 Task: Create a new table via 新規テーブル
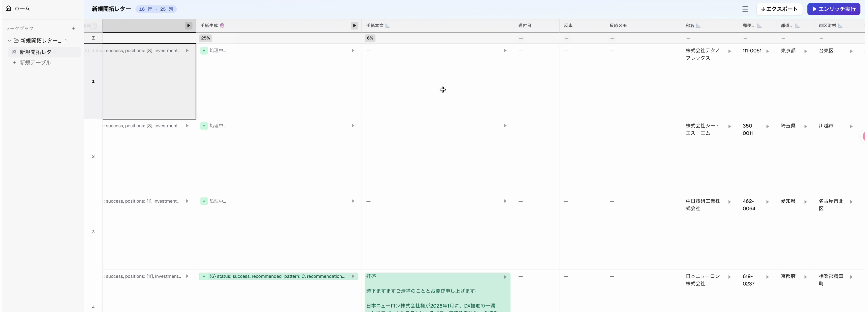coord(35,63)
